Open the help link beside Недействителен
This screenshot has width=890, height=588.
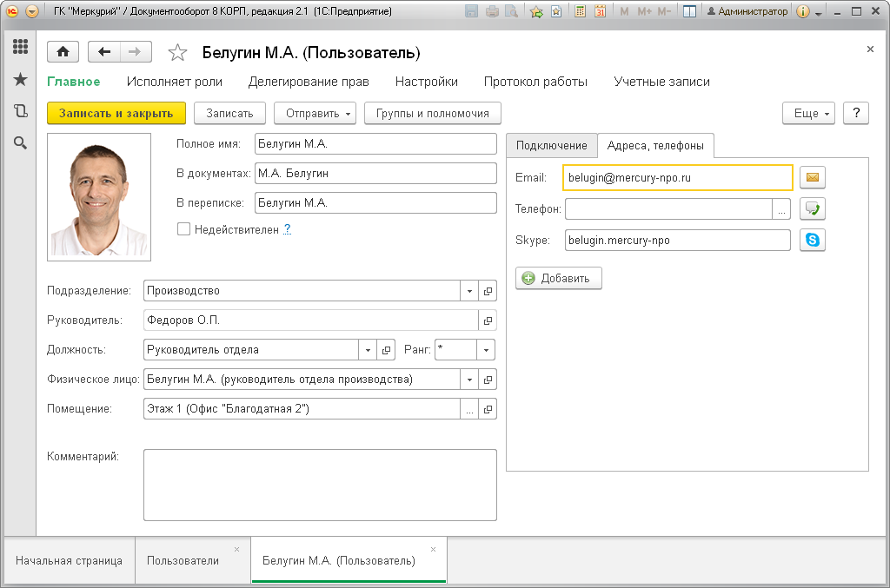287,229
